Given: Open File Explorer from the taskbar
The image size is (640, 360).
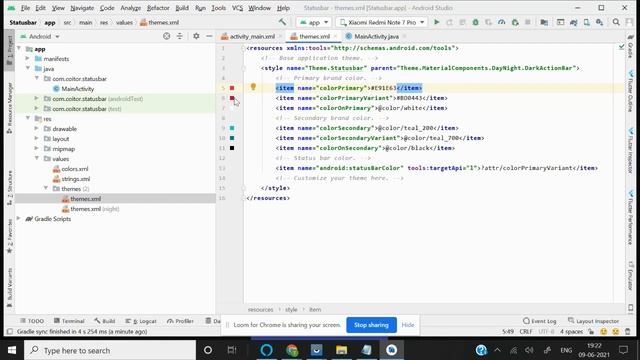Looking at the screenshot, I should [342, 350].
